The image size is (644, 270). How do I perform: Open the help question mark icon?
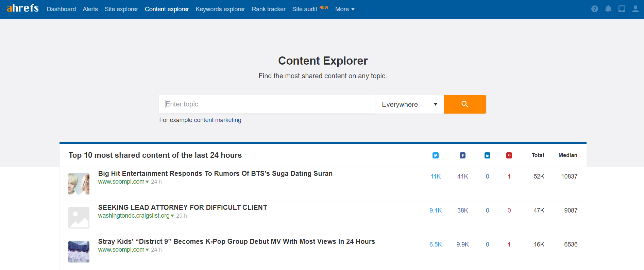594,9
